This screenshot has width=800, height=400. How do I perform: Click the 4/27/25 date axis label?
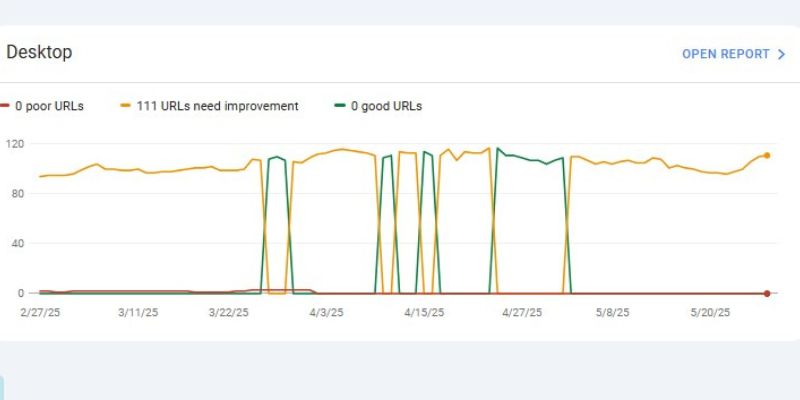pos(521,313)
